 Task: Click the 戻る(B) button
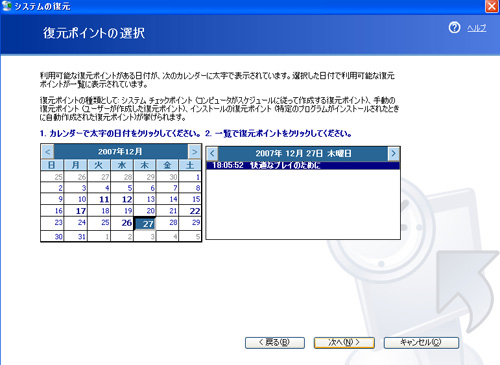275,343
